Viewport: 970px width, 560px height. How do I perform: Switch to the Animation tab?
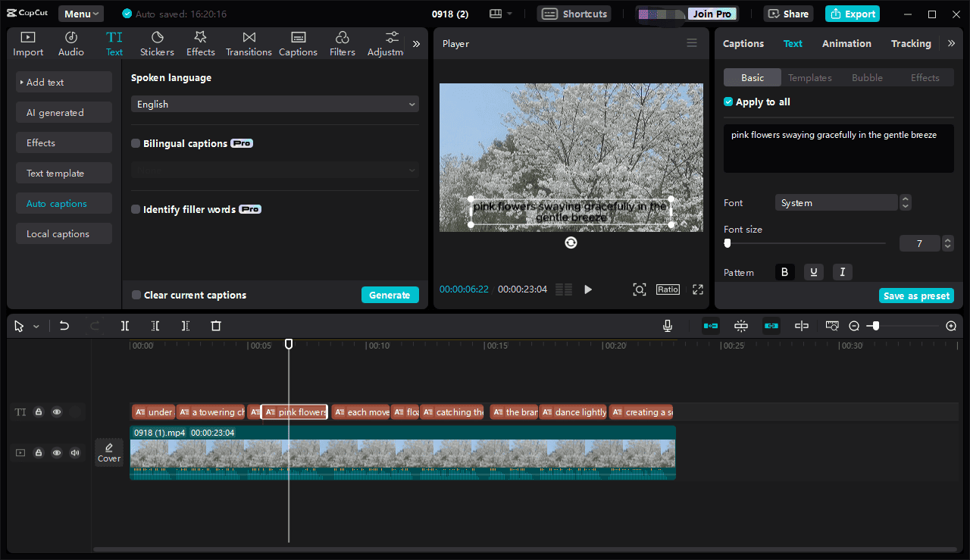click(x=846, y=43)
